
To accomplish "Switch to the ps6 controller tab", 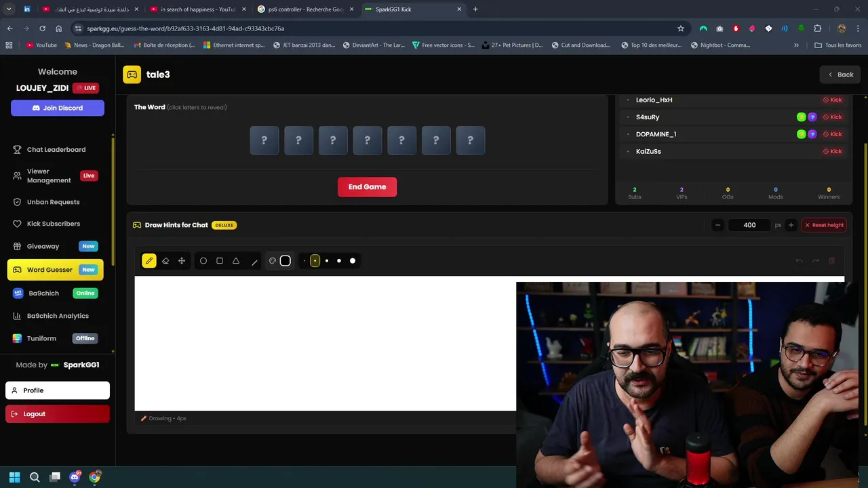I will pos(305,9).
